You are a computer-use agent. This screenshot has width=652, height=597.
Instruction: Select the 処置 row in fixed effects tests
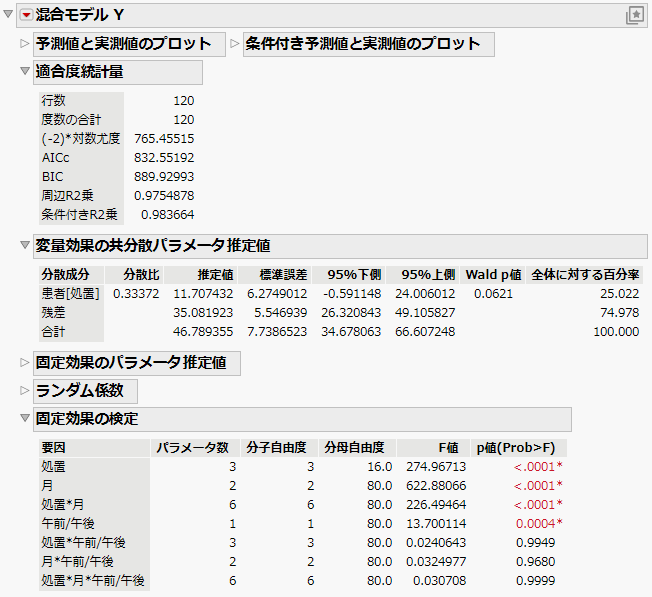[53, 466]
